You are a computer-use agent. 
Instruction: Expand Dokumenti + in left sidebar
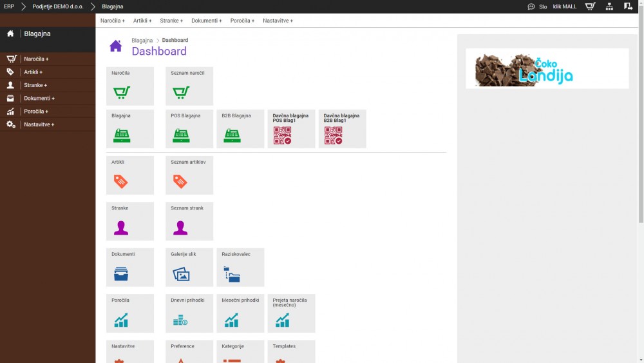click(x=39, y=98)
